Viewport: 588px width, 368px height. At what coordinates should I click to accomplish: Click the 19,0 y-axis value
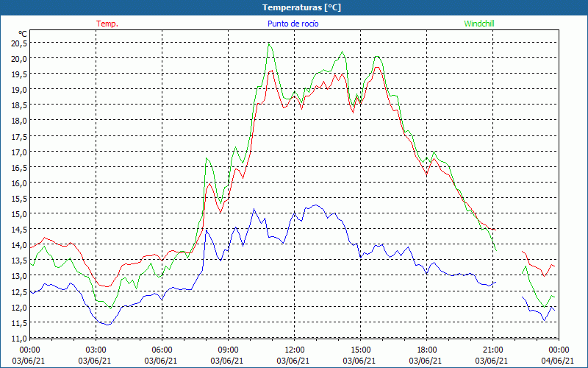pyautogui.click(x=19, y=90)
